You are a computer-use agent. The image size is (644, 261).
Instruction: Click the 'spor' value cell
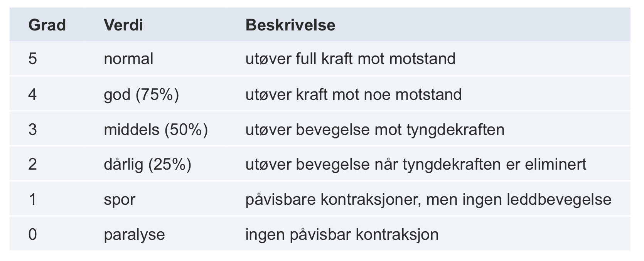point(120,200)
